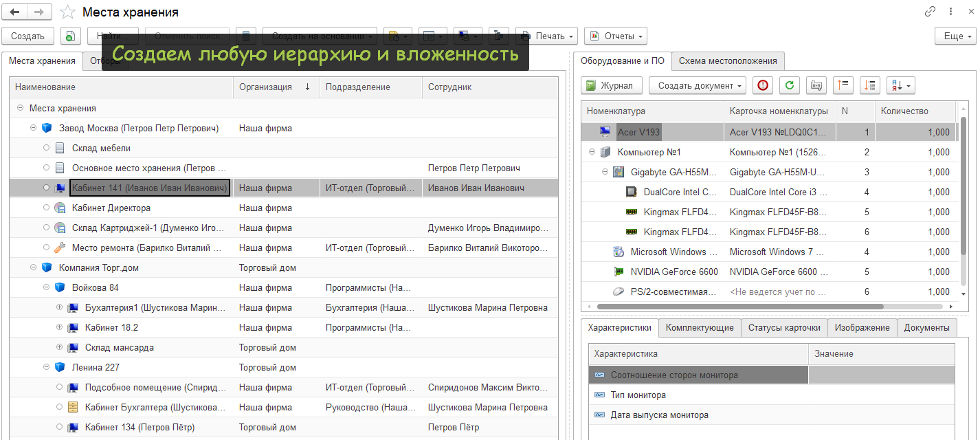This screenshot has width=980, height=440.
Task: Click the copy-create icon next to Создать
Action: 71,36
